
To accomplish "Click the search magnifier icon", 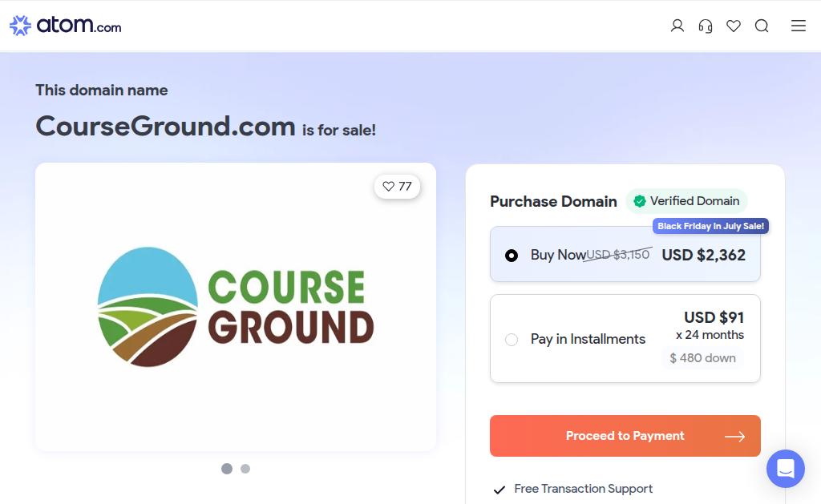I will pos(762,26).
